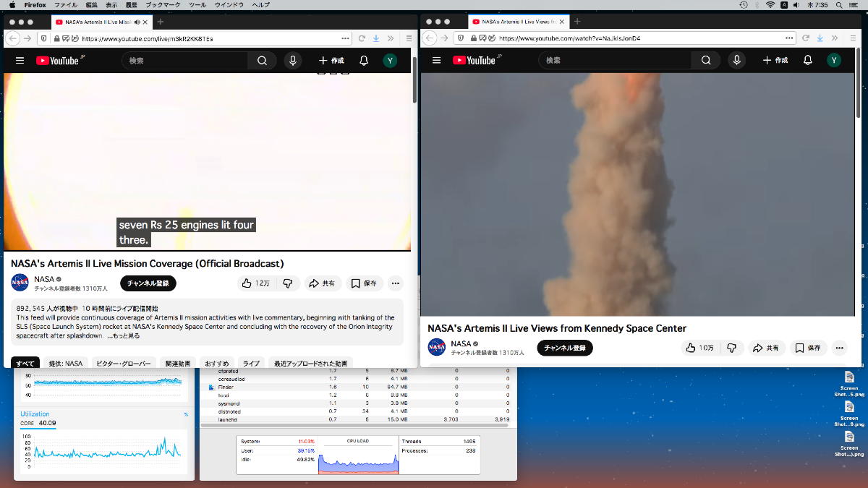The image size is (868, 488).
Task: Open more actions menu for Mission Coverage video
Action: pos(395,283)
